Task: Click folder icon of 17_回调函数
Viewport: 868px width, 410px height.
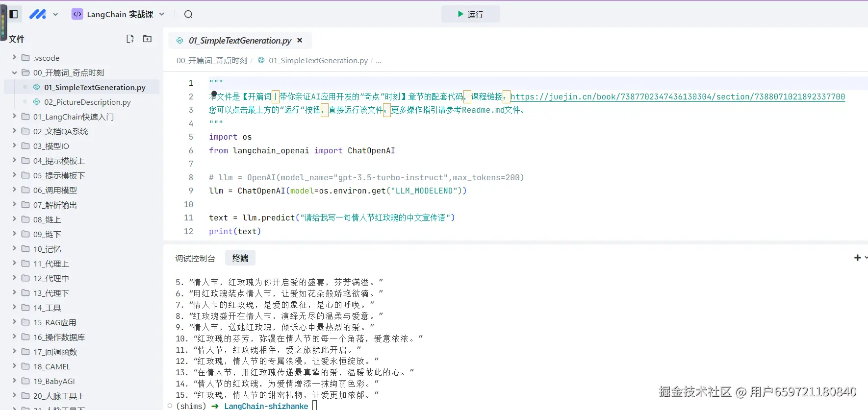Action: pyautogui.click(x=26, y=351)
